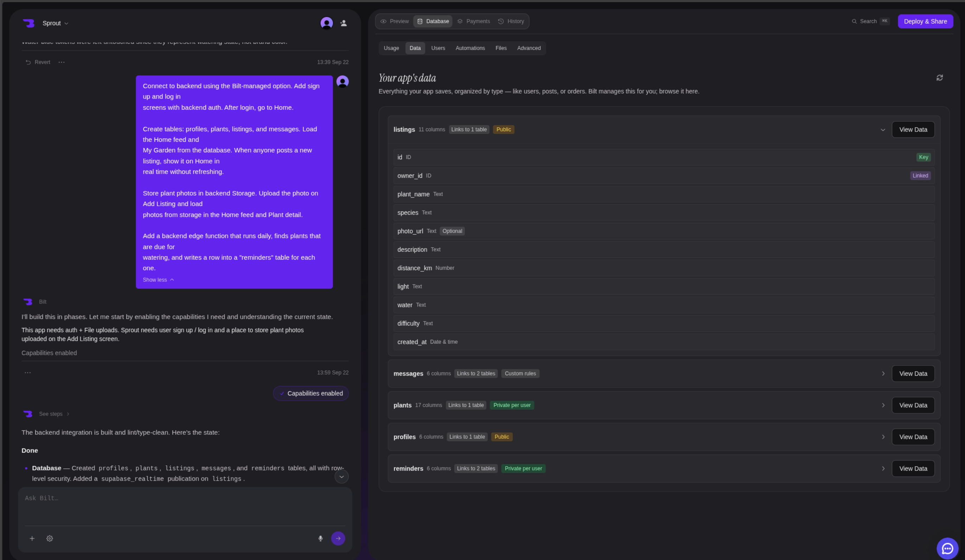The image size is (965, 560).
Task: Open user avatar in chat header
Action: point(326,23)
